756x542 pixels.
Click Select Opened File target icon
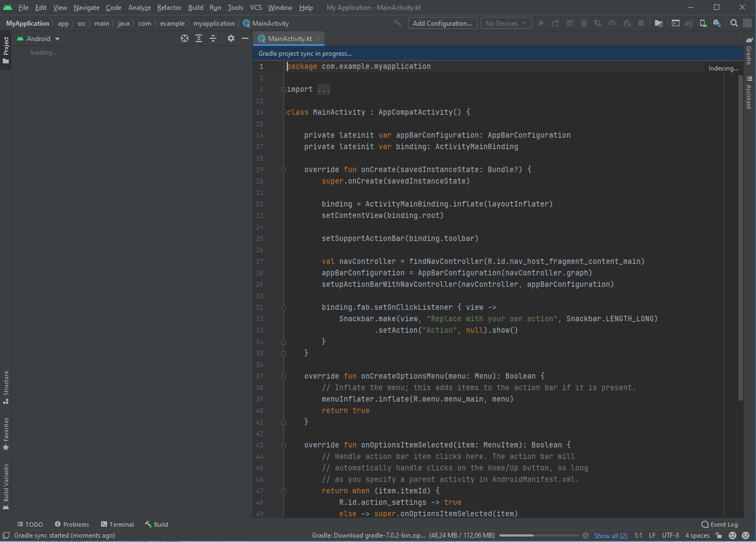(x=185, y=38)
